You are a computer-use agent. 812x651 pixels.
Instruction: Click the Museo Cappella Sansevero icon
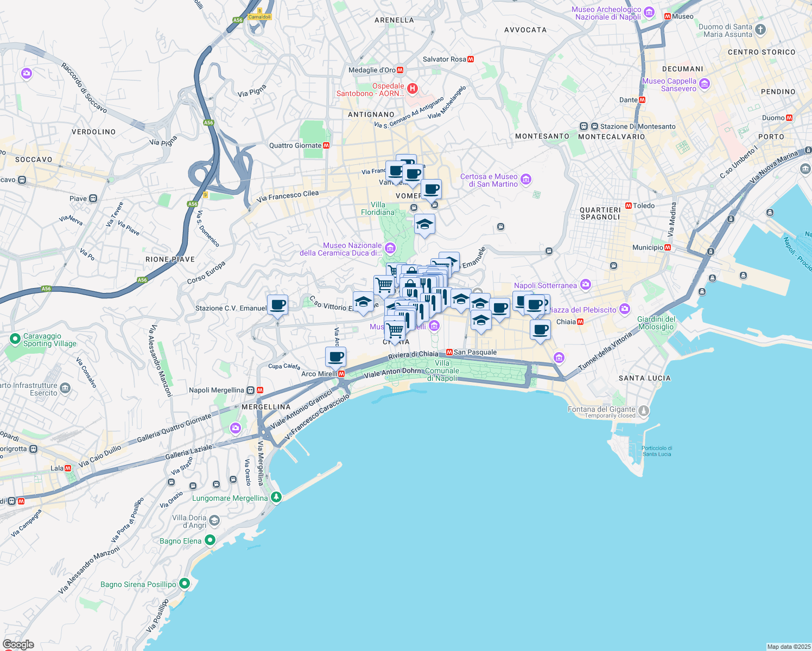pos(705,84)
